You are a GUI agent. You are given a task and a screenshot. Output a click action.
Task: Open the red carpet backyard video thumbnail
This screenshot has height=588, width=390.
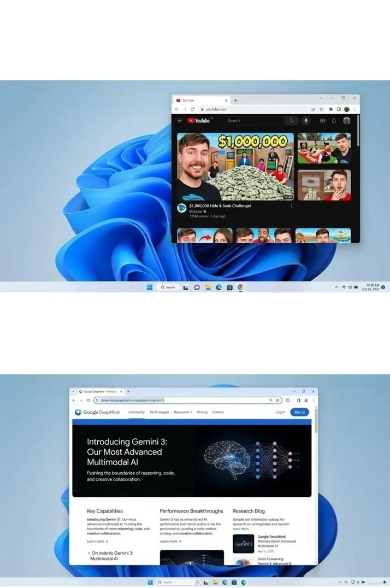[x=324, y=148]
